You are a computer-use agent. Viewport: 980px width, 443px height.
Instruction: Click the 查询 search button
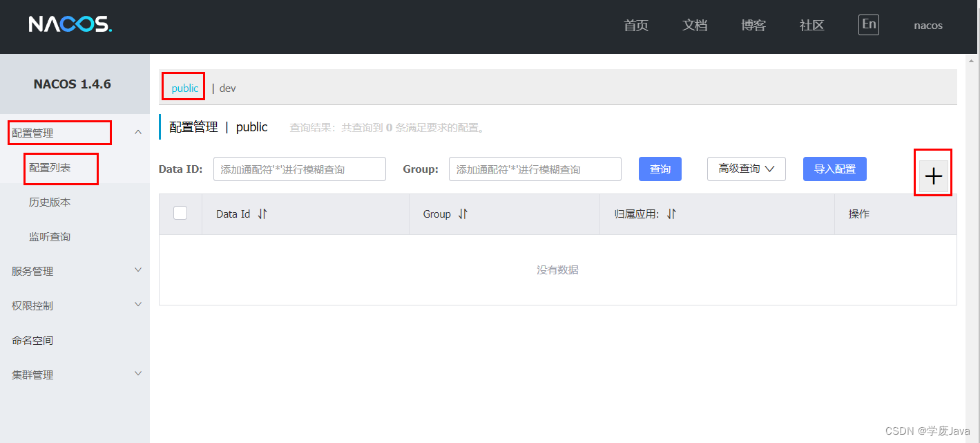point(660,169)
